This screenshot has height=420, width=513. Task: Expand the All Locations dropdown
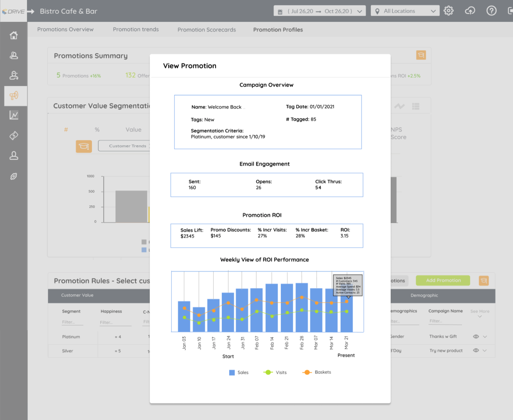click(405, 11)
